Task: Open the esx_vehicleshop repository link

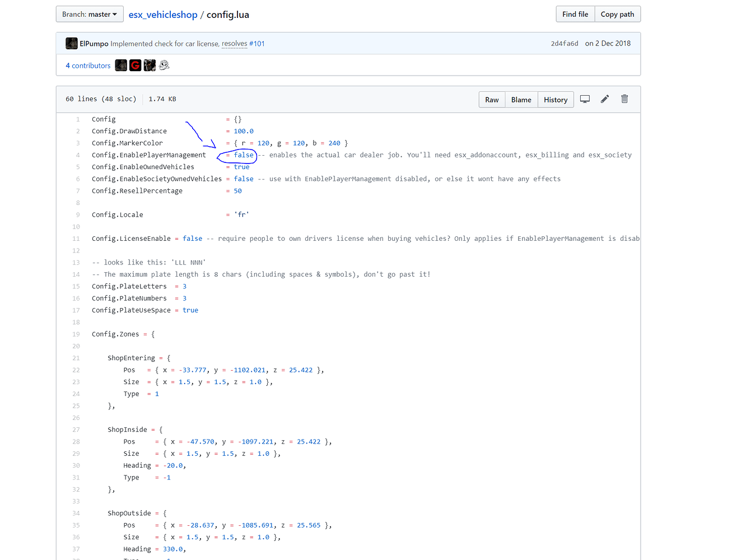Action: (163, 15)
